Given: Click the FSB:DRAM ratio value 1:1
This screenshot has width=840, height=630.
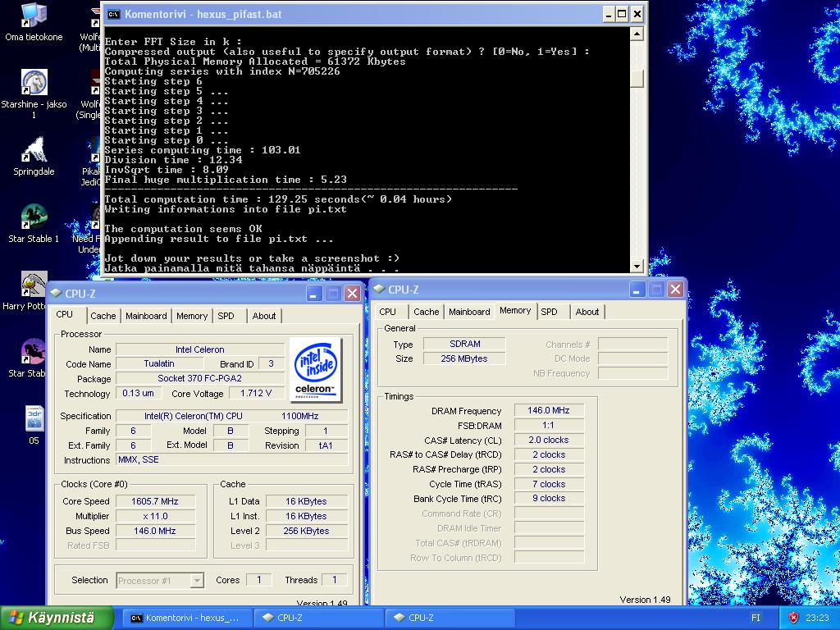Looking at the screenshot, I should 549,425.
